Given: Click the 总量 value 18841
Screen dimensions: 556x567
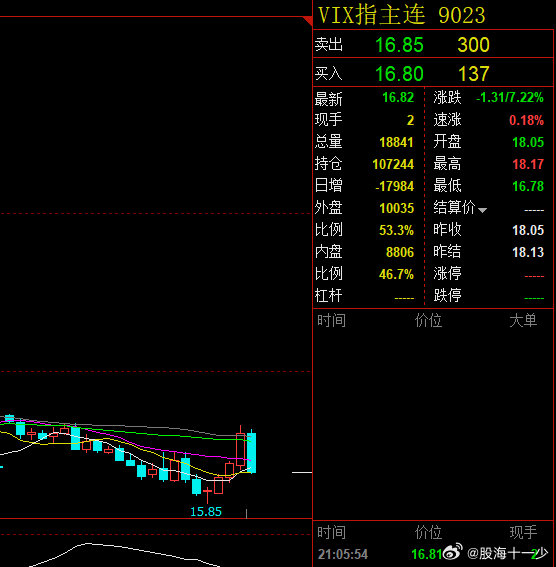Looking at the screenshot, I should [x=396, y=142].
